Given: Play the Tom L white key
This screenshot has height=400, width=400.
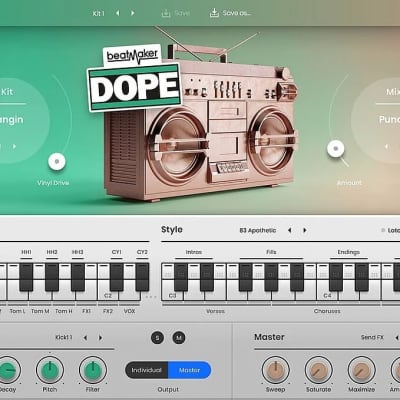Looking at the screenshot, I should tap(18, 295).
